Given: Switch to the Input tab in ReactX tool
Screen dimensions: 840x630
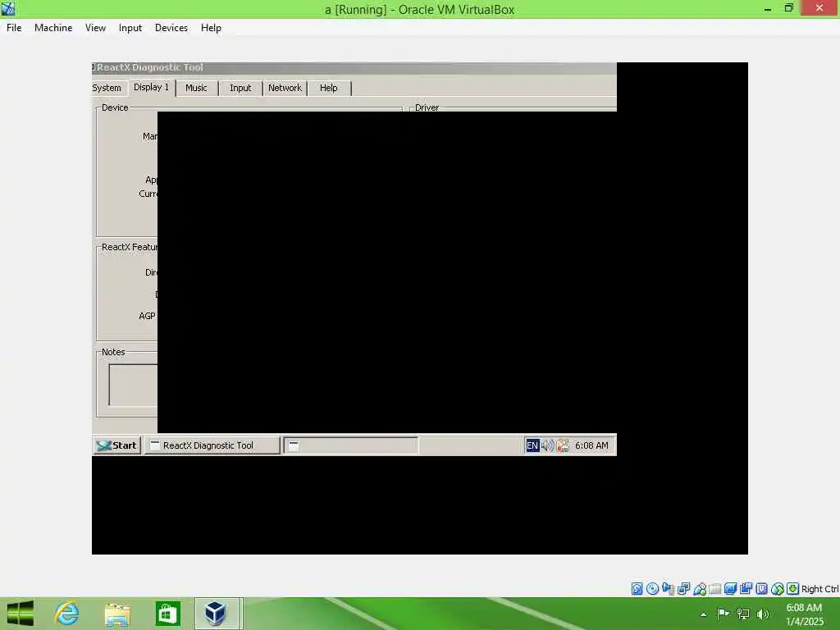Looking at the screenshot, I should [x=240, y=88].
